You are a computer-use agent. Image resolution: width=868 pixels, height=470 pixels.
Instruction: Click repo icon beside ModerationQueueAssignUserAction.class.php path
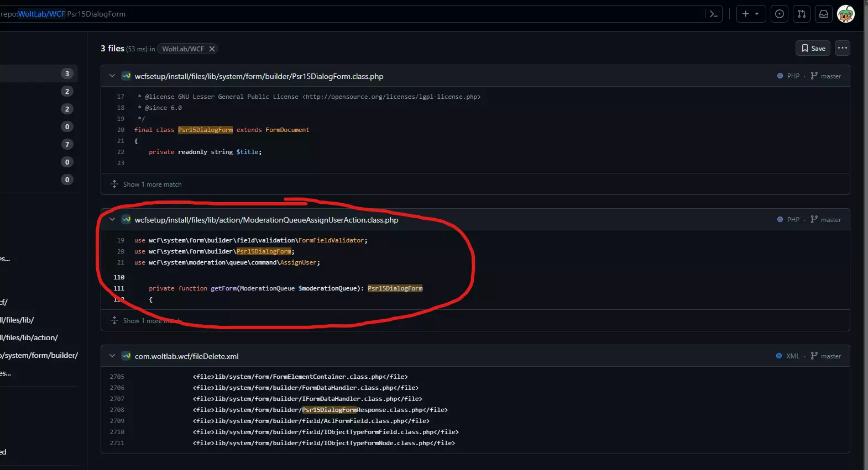(127, 219)
